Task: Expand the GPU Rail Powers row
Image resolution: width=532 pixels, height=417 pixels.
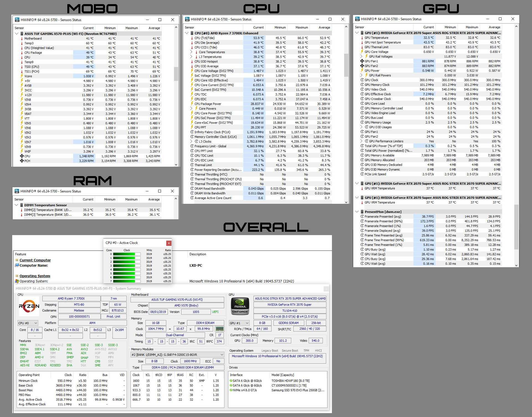Action: coord(361,75)
